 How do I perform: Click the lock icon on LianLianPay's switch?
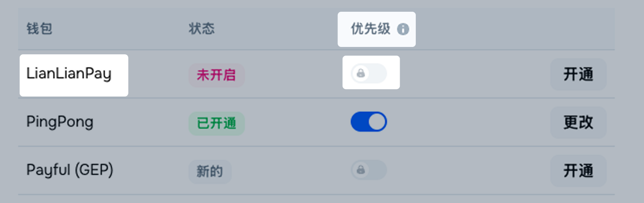[361, 73]
